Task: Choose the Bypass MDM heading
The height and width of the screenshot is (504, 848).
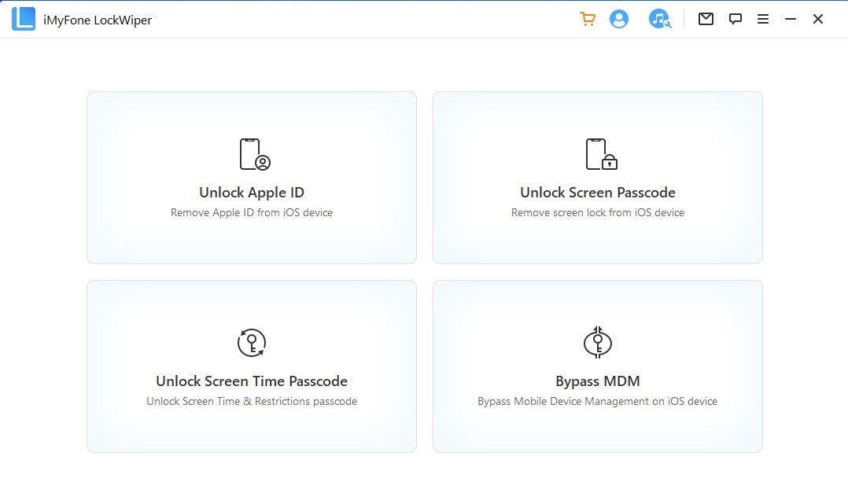Action: 598,381
